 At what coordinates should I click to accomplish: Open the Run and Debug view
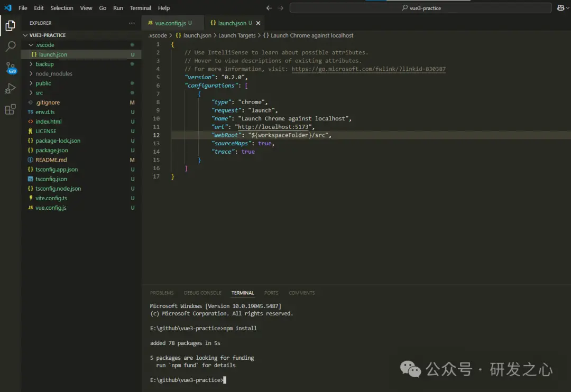[x=10, y=88]
